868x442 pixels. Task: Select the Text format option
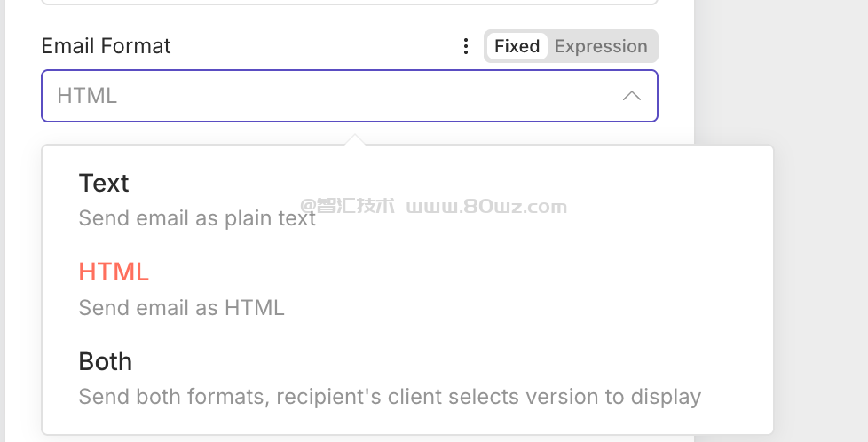point(104,183)
